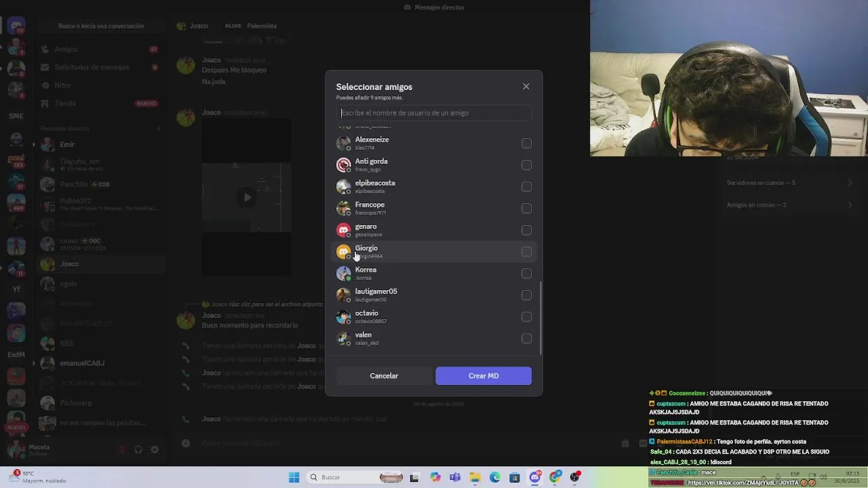The height and width of the screenshot is (488, 868).
Task: Click the name Francope in the list
Action: (x=370, y=205)
